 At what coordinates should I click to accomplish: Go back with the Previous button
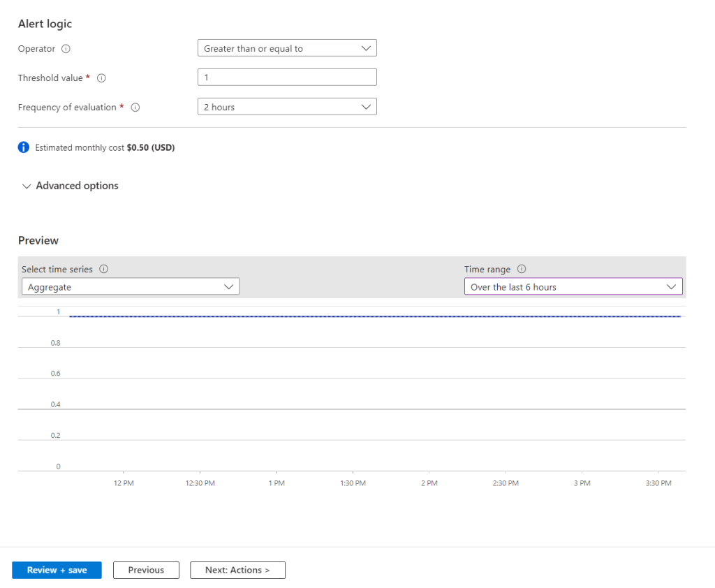(x=146, y=570)
